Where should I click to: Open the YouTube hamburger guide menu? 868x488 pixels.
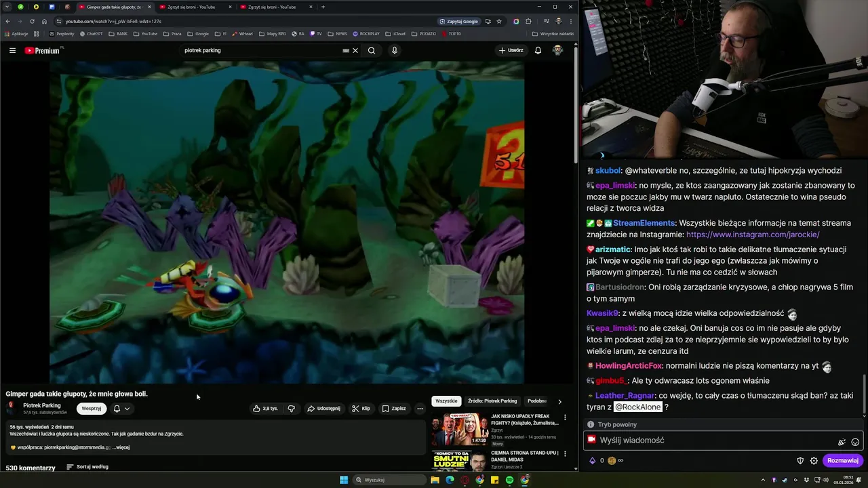click(12, 50)
